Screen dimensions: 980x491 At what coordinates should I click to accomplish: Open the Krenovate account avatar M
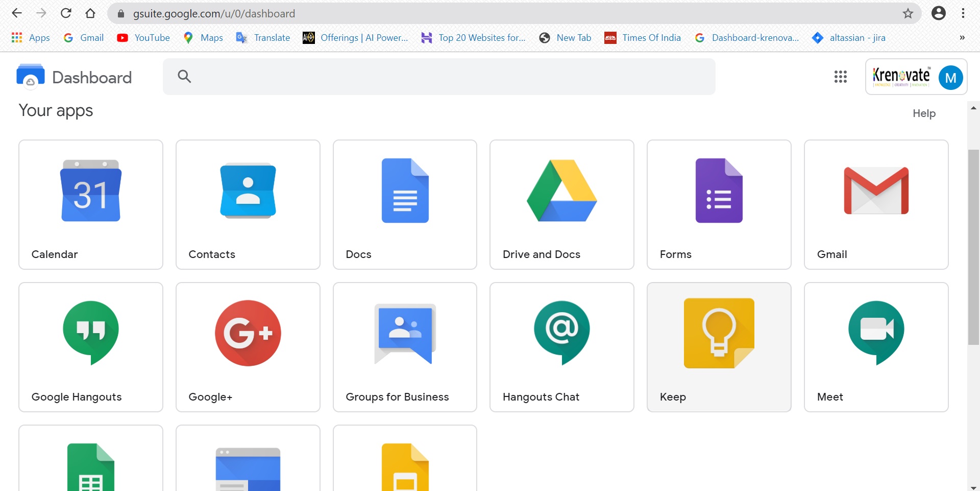tap(951, 78)
